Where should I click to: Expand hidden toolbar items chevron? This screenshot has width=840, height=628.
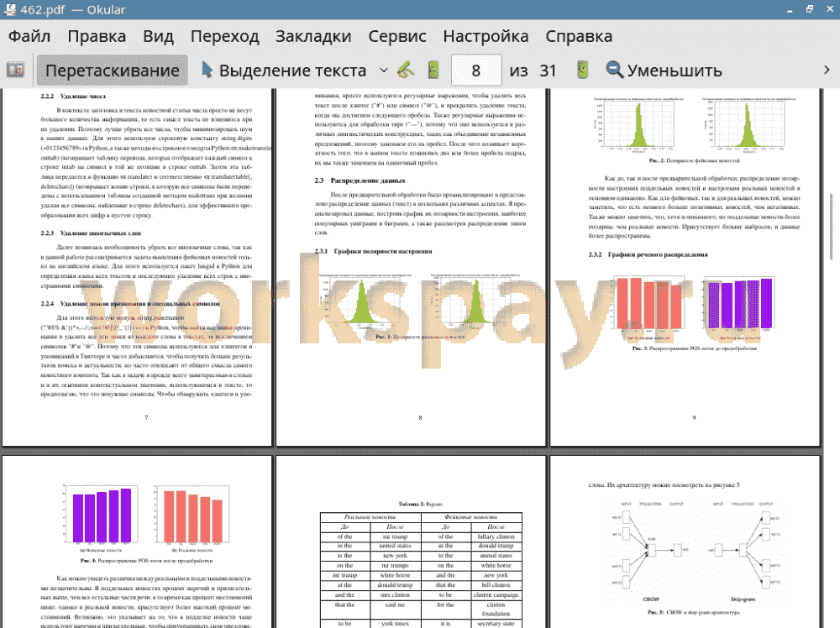(x=827, y=71)
